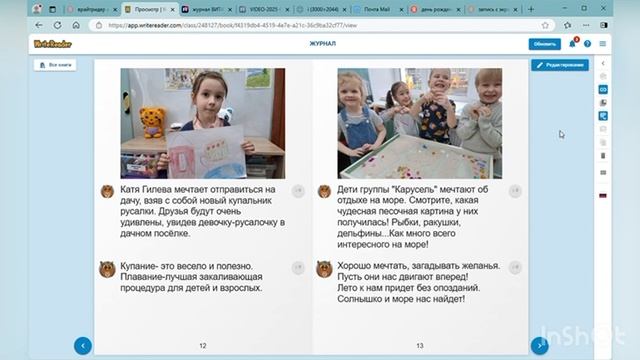
Task: Click the text about Катя Гилева
Action: point(202,211)
